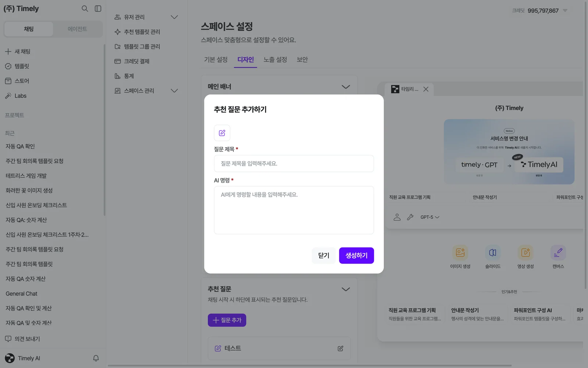The image size is (588, 368).
Task: Click the 생성하기 button
Action: (356, 255)
